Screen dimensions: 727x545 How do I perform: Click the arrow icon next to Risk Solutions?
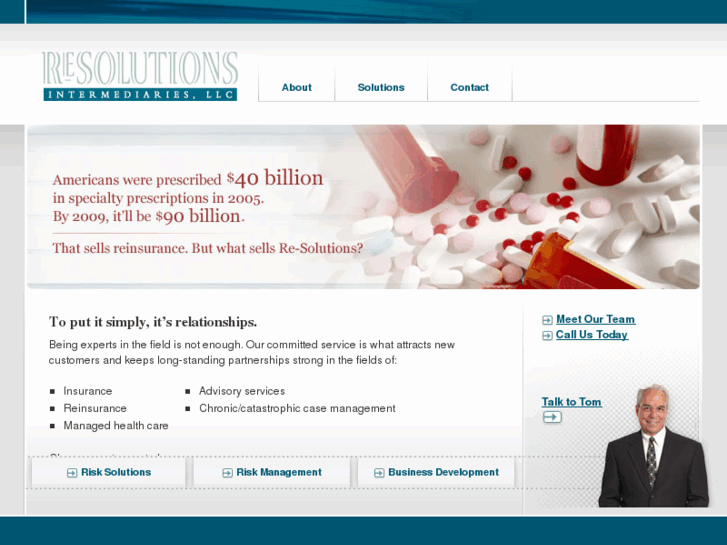(x=72, y=473)
